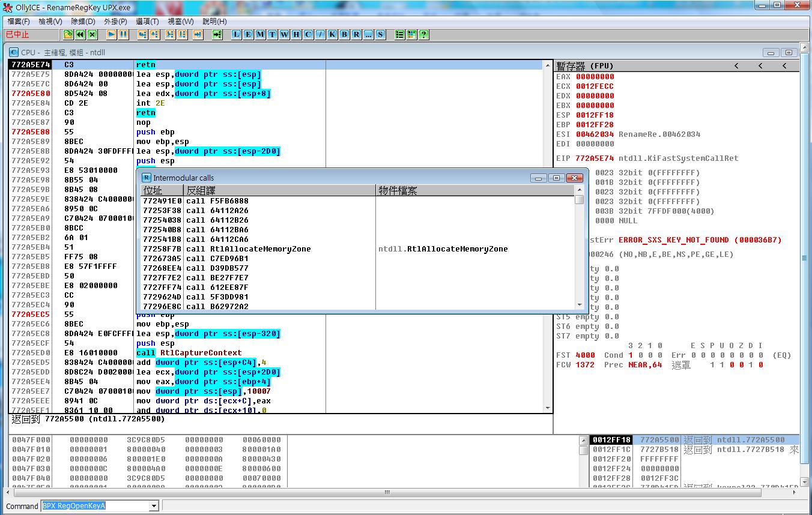Show Run trace with the ellipsis icon
The image size is (812, 515).
369,35
